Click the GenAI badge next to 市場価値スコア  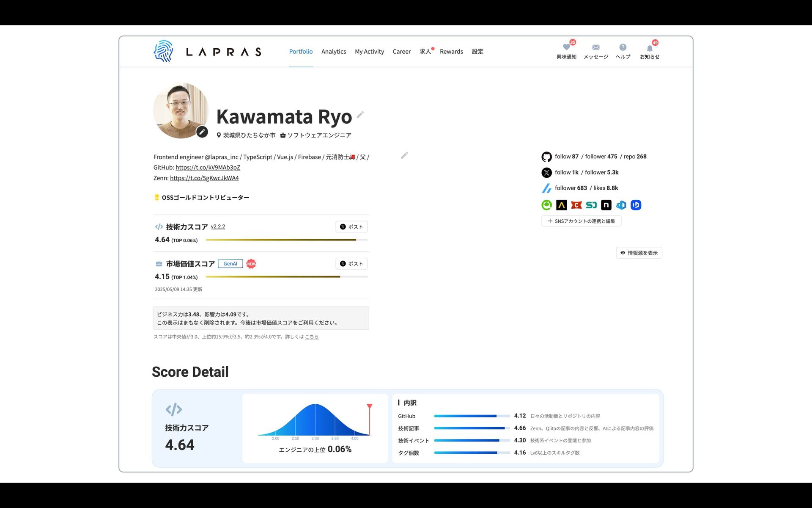[x=230, y=264]
